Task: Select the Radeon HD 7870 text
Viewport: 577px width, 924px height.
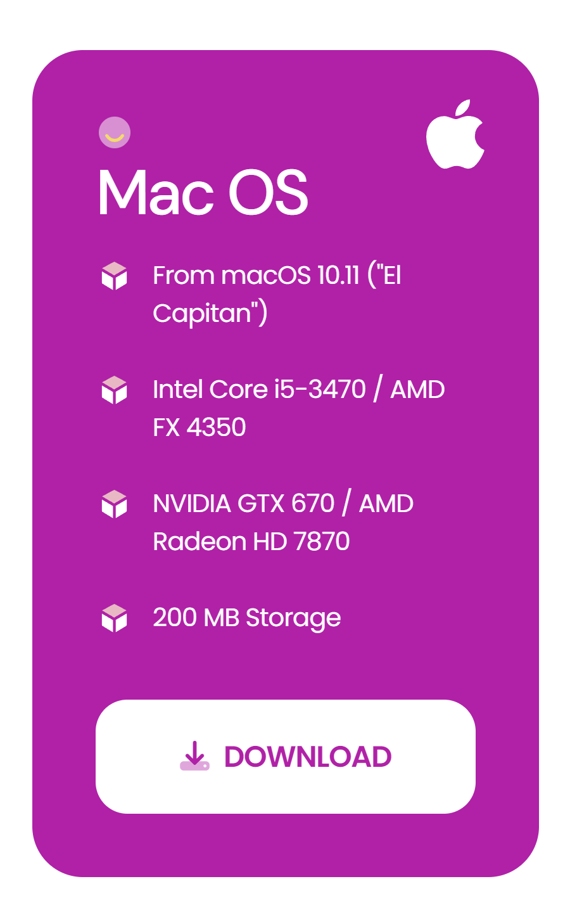Action: tap(251, 542)
